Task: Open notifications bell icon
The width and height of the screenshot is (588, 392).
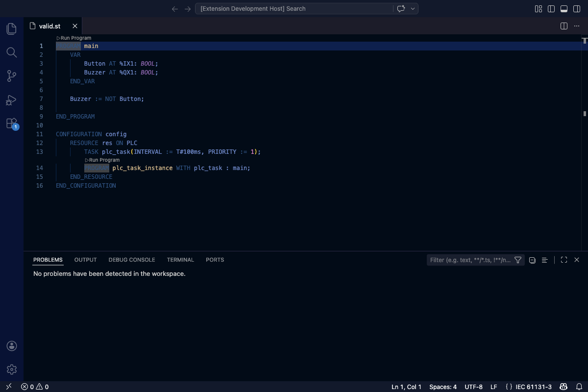Action: (x=579, y=387)
